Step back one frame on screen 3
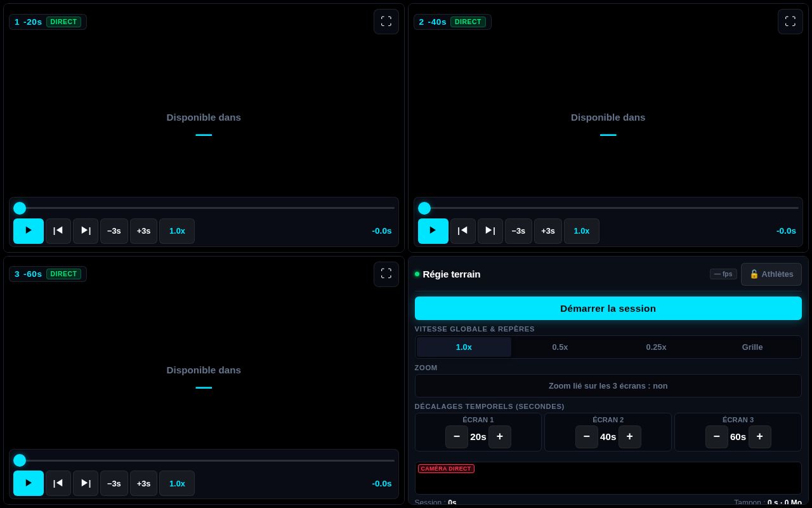 (x=58, y=483)
